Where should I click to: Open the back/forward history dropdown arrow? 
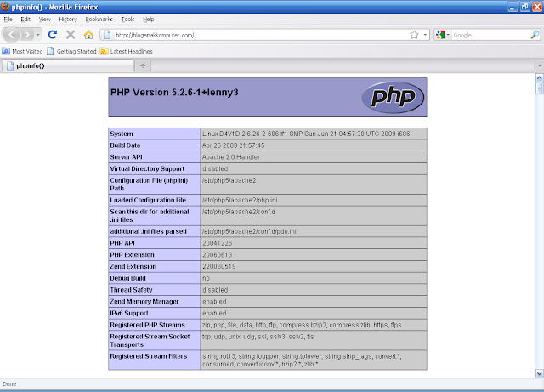37,35
